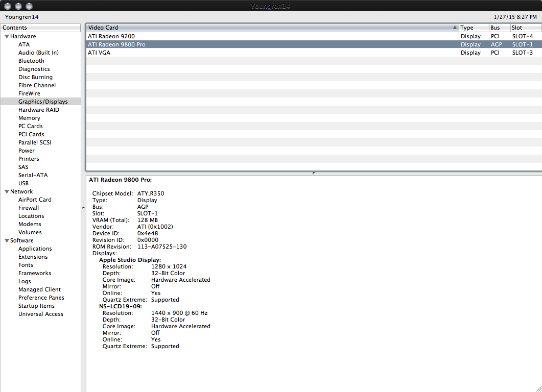Select Universal Access entry
The width and height of the screenshot is (542, 392).
coord(41,314)
